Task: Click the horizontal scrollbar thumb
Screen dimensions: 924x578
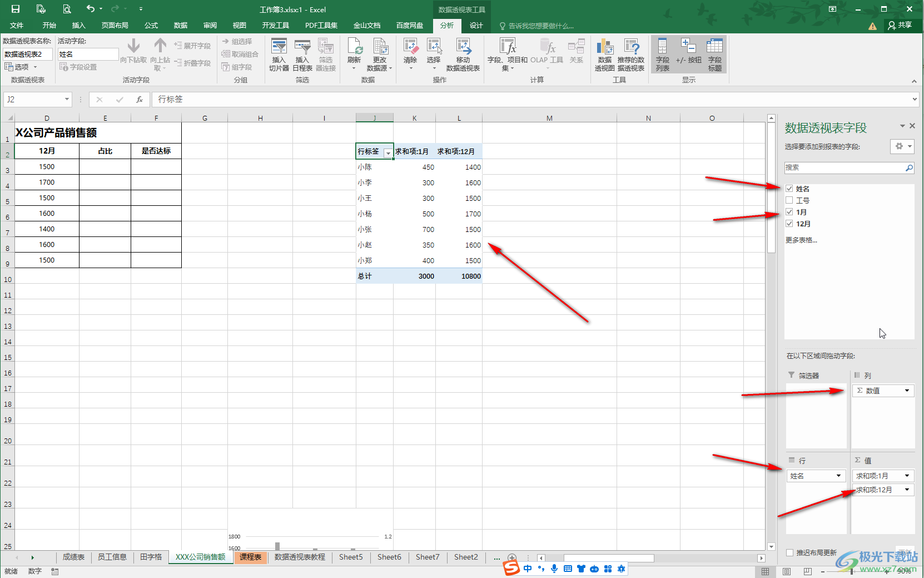Action: 609,558
